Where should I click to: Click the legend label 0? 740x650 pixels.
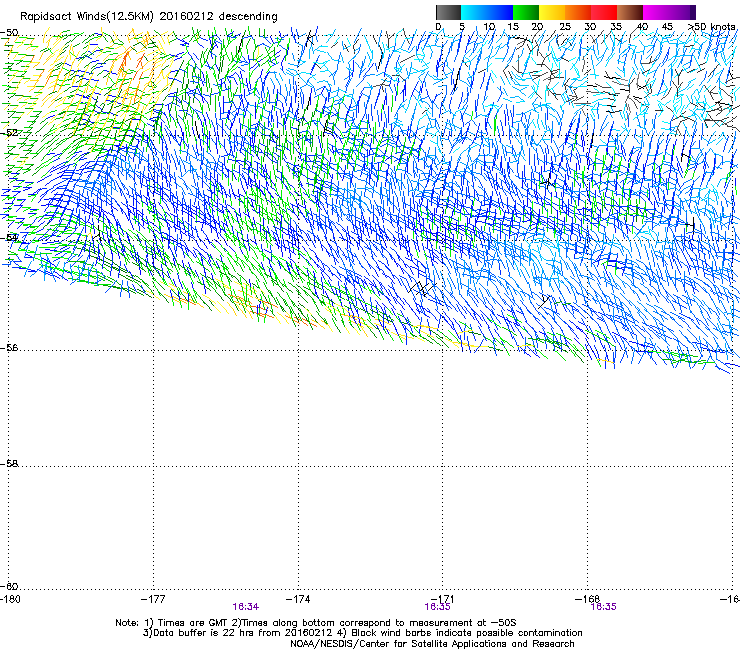pos(438,27)
